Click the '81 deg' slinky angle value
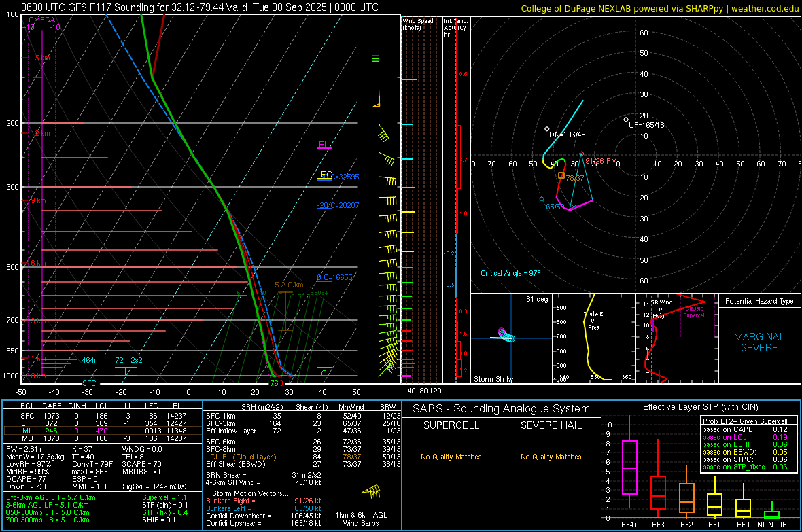 click(x=537, y=299)
